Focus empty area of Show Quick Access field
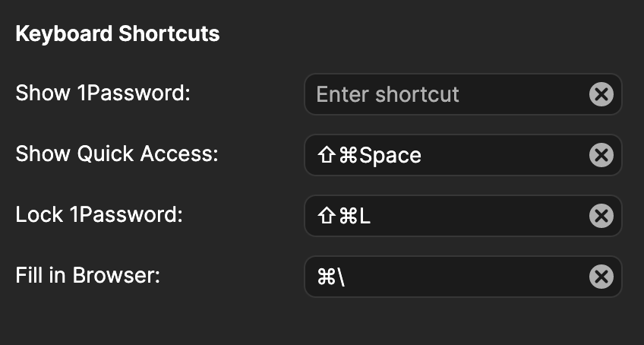 [501, 155]
